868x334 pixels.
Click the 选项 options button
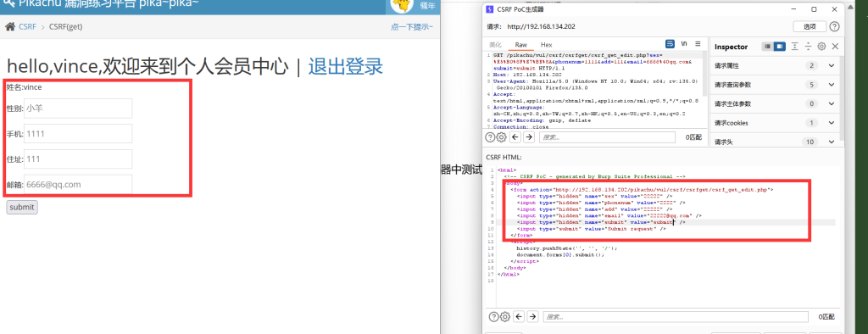point(810,26)
